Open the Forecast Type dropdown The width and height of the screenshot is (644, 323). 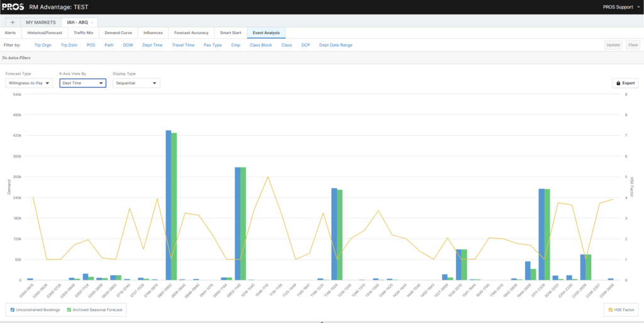(28, 83)
